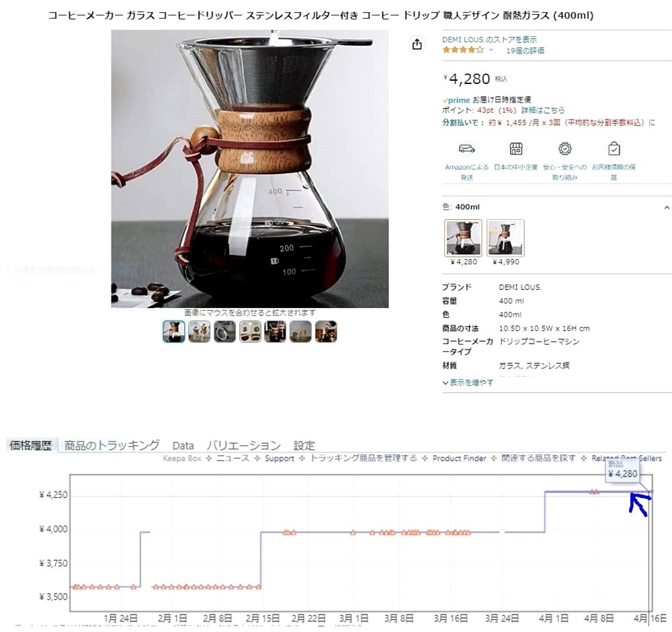Screen dimensions: 672x632
Task: Click the 詳細はこちら points details link
Action: coord(543,110)
